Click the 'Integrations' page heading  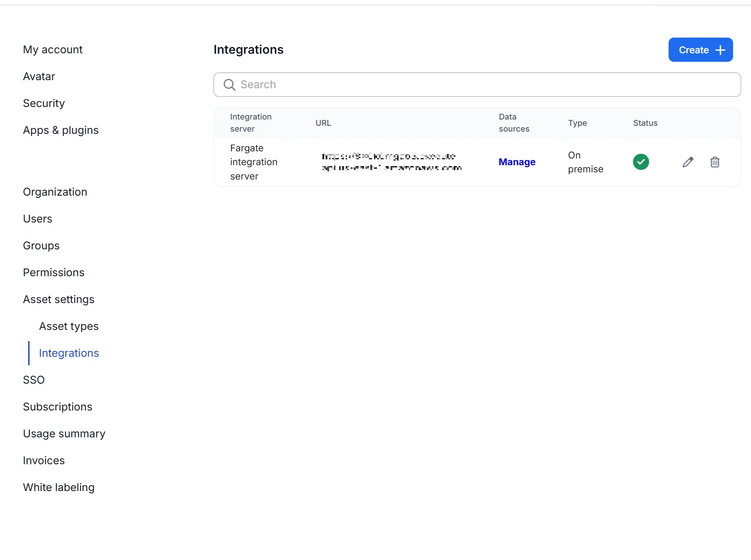click(x=249, y=50)
